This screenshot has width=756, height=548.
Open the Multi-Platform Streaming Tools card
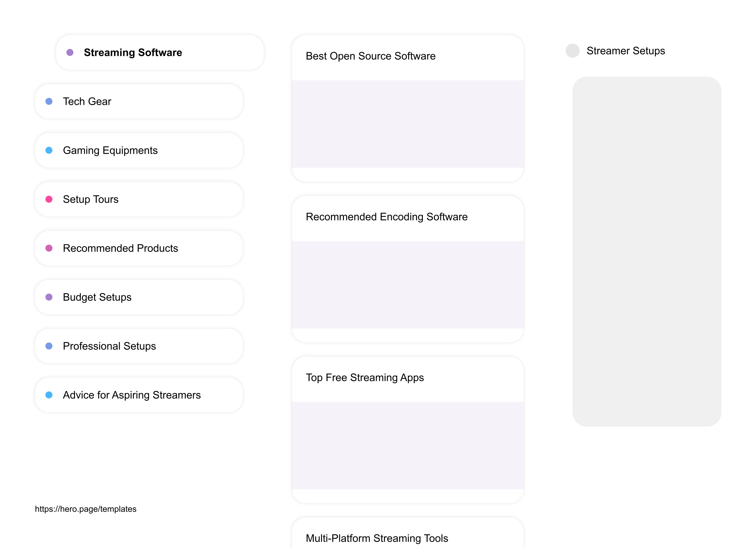(x=377, y=538)
